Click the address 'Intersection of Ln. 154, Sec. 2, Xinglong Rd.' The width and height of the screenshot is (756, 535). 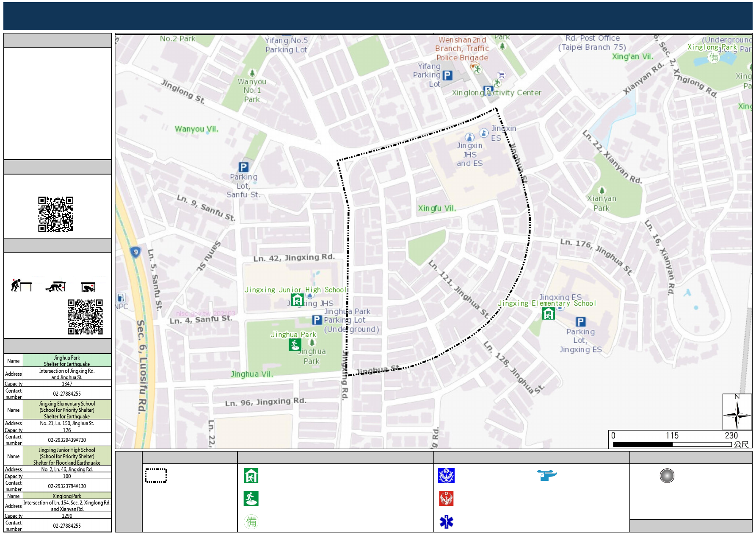click(x=67, y=503)
